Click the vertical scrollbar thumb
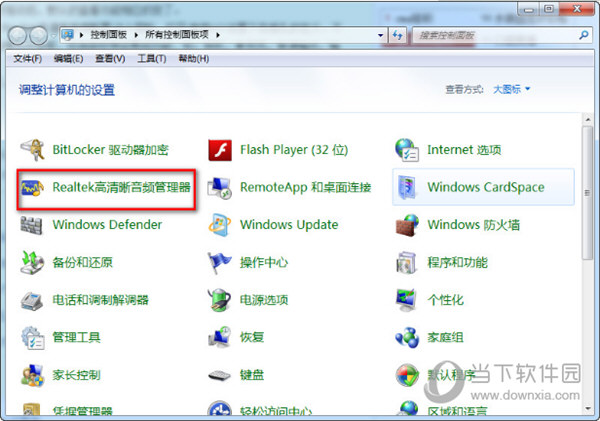 pyautogui.click(x=587, y=193)
